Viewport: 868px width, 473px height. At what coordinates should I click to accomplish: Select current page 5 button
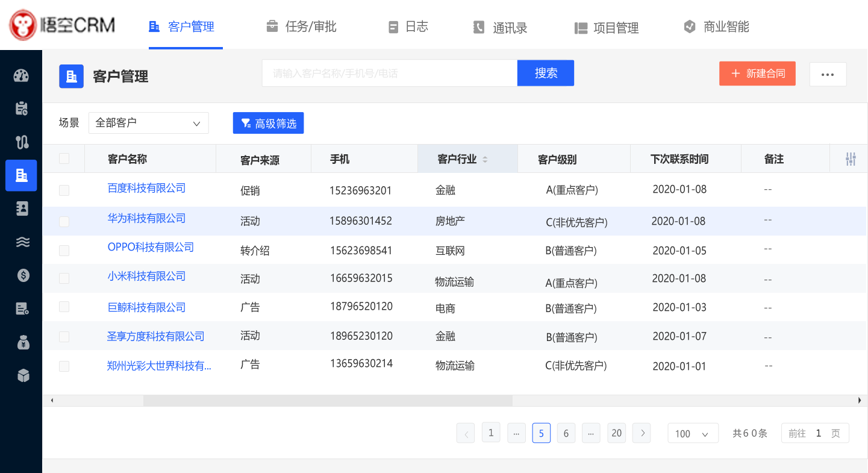click(x=542, y=433)
